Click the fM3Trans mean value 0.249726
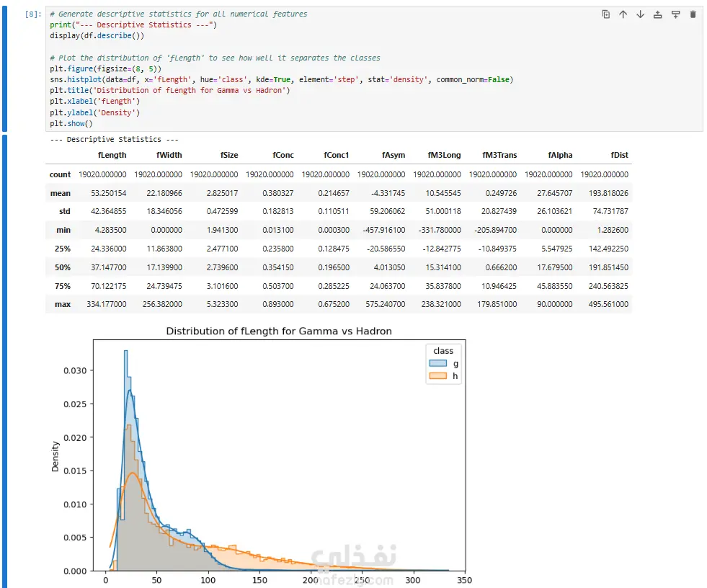Viewport: 707px width, 588px height. [501, 193]
